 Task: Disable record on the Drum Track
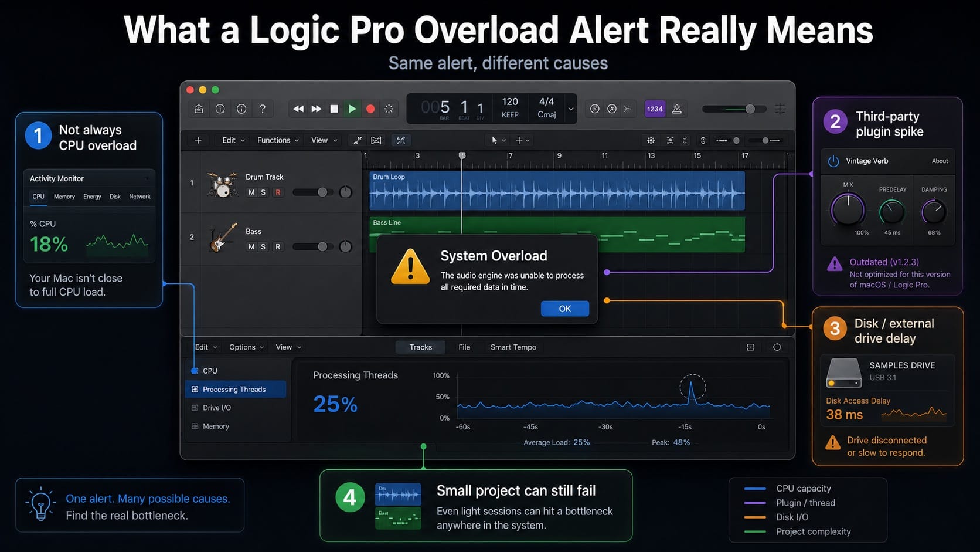pyautogui.click(x=278, y=192)
